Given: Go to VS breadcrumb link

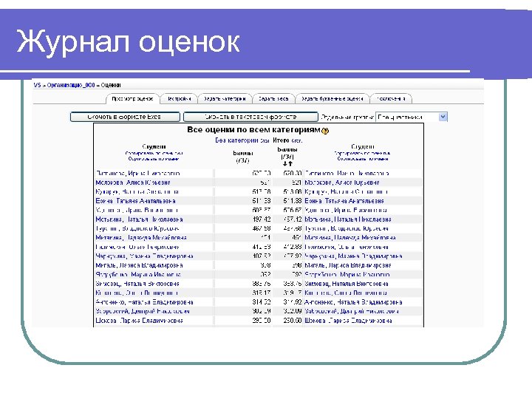Looking at the screenshot, I should tap(37, 85).
